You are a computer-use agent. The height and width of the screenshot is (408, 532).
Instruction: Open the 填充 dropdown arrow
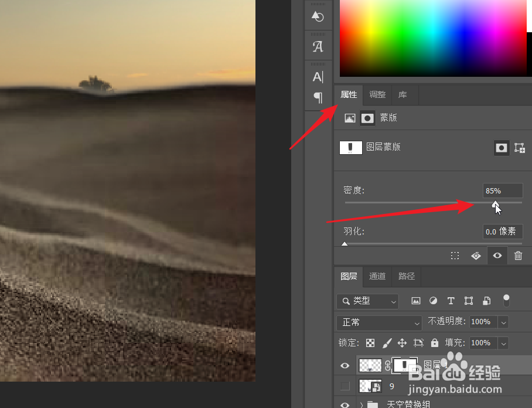pos(503,343)
